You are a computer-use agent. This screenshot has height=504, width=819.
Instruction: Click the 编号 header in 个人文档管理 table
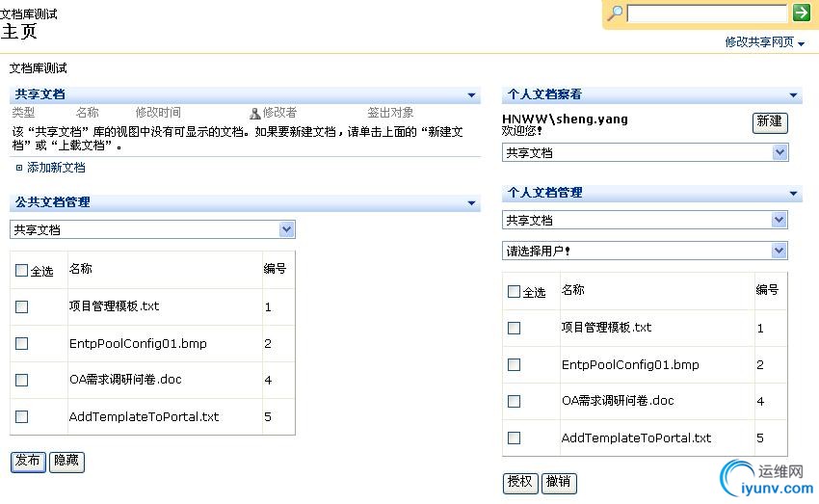(767, 289)
